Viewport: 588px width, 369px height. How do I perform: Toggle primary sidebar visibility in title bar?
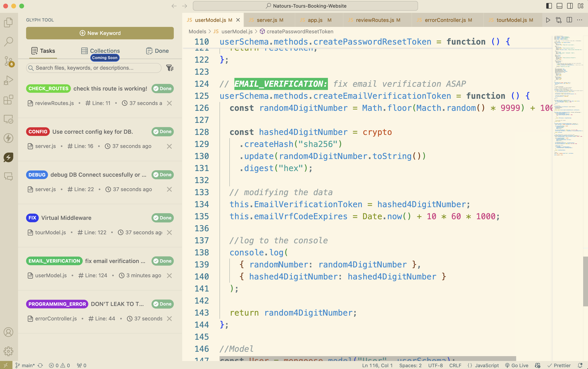click(549, 6)
